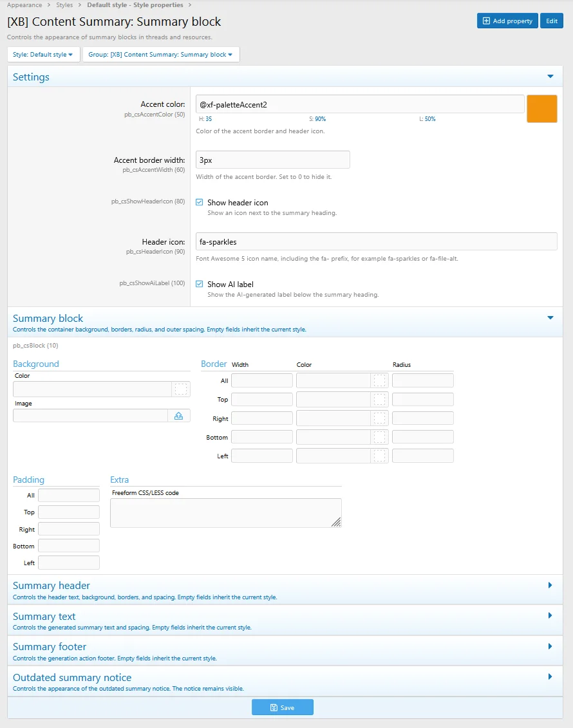This screenshot has height=728, width=573.
Task: Click the Freeform CSS/LESS code textarea
Action: pos(226,513)
